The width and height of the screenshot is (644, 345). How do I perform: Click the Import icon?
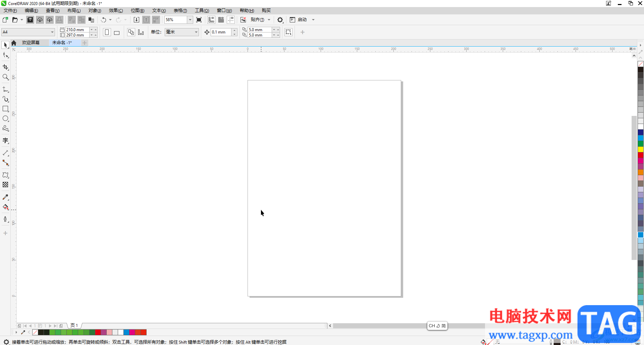tap(137, 20)
